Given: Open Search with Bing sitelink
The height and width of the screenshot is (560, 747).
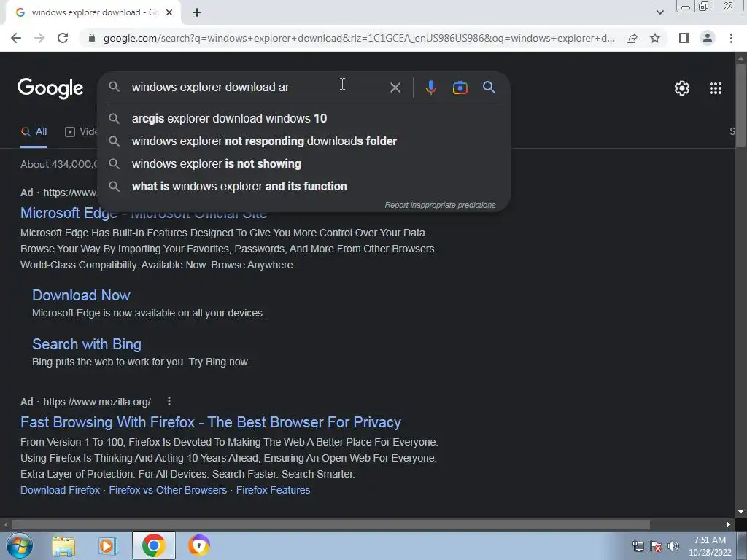Looking at the screenshot, I should pos(87,344).
